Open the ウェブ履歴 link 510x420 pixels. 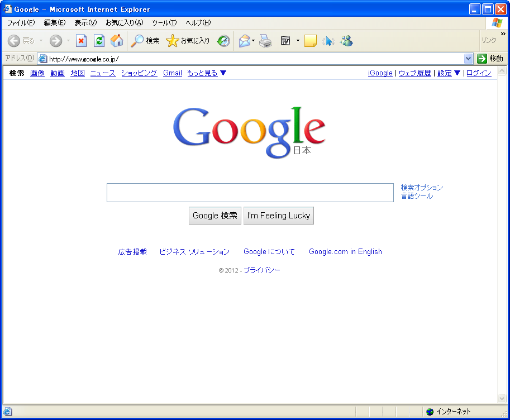(x=415, y=73)
